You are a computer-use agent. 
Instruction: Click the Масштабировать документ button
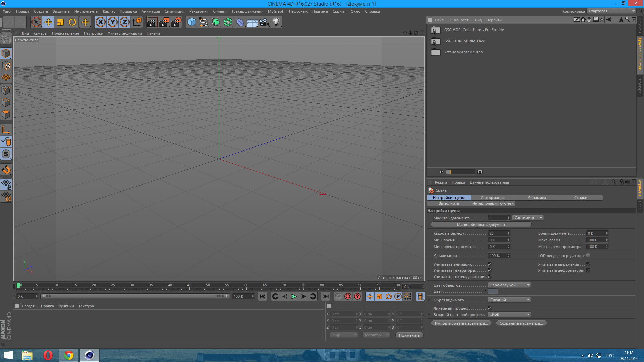[481, 225]
